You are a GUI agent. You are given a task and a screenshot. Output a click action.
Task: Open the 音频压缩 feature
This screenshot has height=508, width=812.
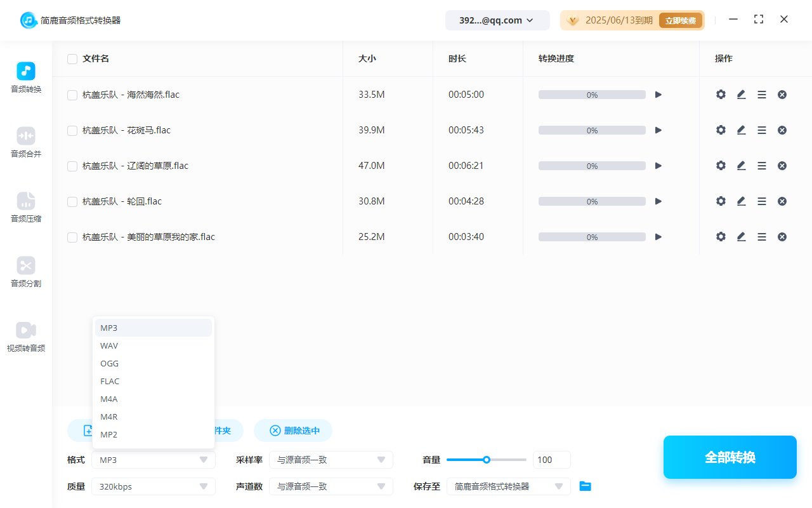[x=25, y=208]
